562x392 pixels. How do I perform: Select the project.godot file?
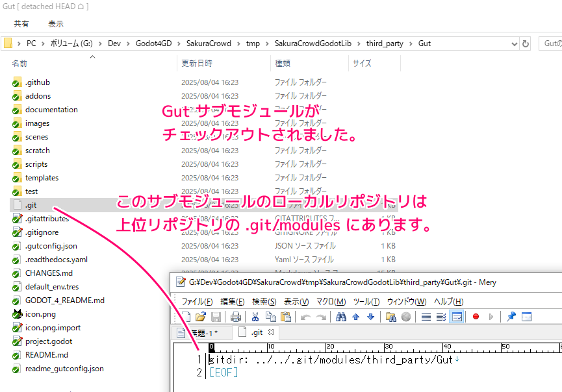click(49, 341)
